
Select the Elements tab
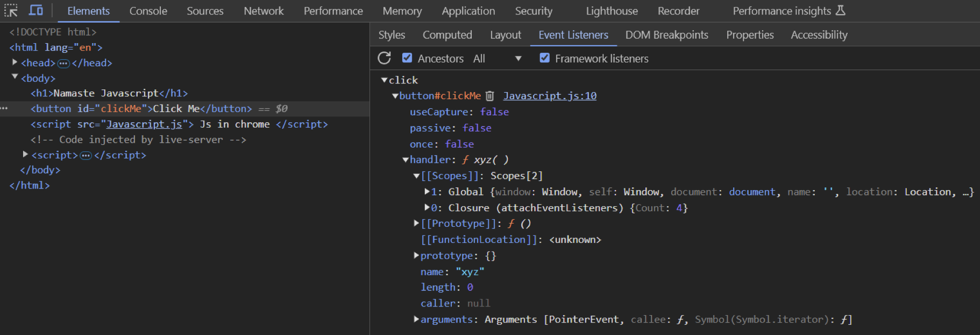click(88, 11)
